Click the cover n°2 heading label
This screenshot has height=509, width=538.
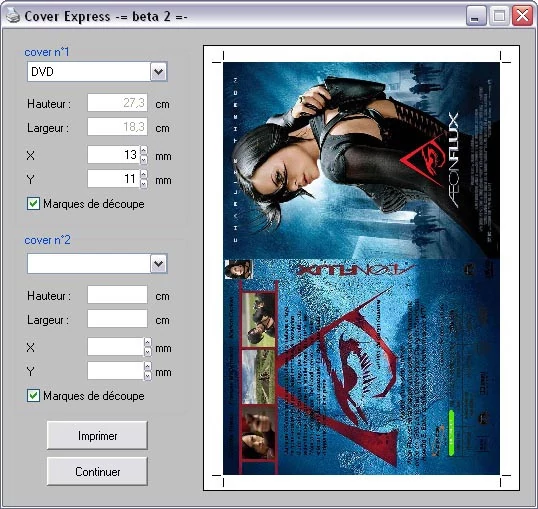pyautogui.click(x=47, y=240)
